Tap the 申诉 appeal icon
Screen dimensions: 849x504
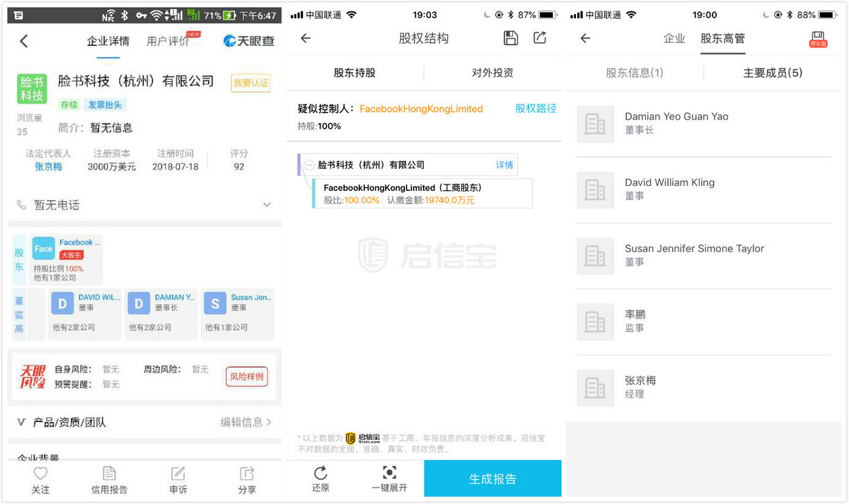pyautogui.click(x=178, y=474)
